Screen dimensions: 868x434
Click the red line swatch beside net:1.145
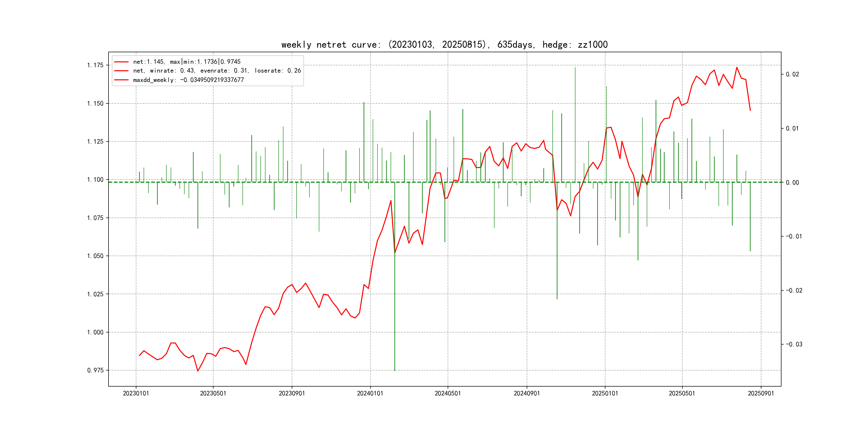pyautogui.click(x=121, y=62)
